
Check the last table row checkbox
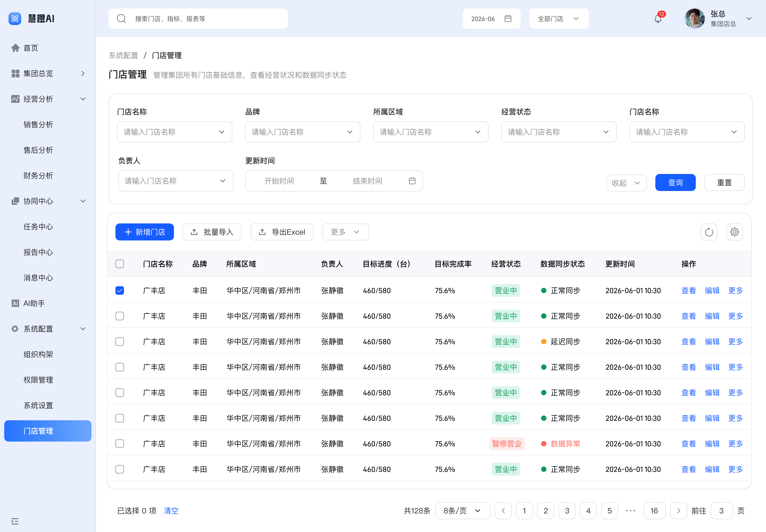[x=120, y=469]
